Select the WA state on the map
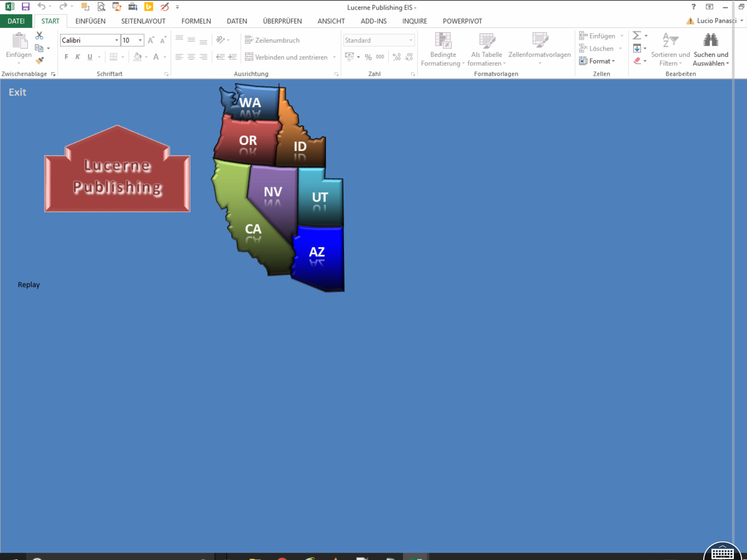Image resolution: width=747 pixels, height=560 pixels. pos(250,102)
